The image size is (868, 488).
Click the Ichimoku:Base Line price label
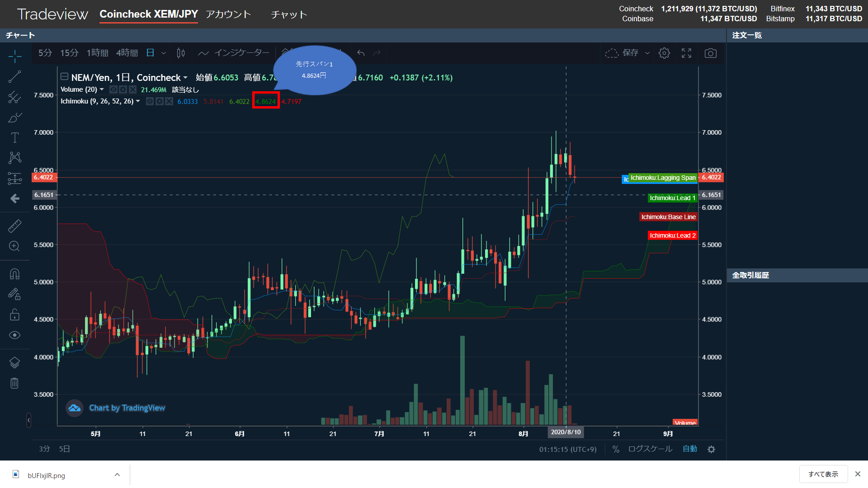coord(669,217)
